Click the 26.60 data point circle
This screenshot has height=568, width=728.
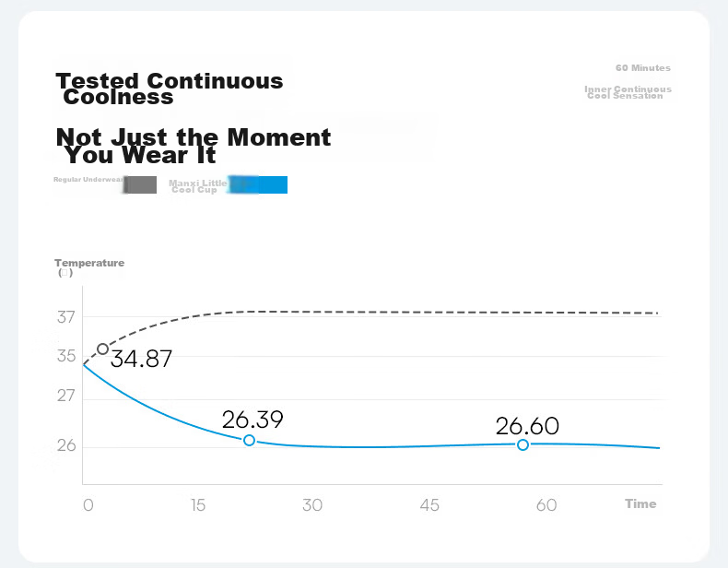click(523, 445)
